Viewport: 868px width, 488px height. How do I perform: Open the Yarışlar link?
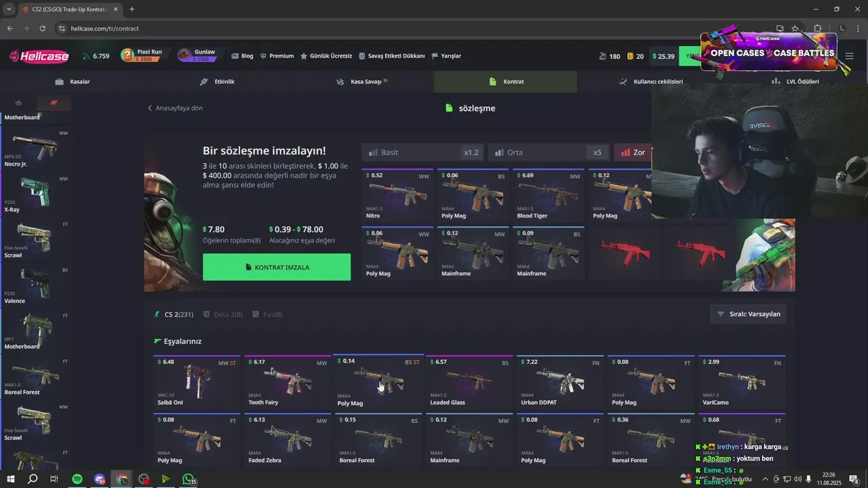click(446, 56)
